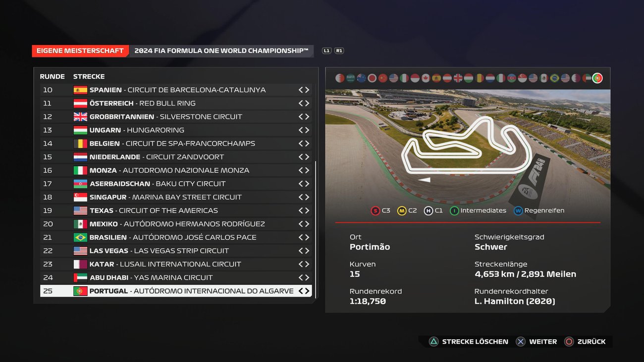Click the RUNDE column header
Viewport: 644px width, 362px height.
pyautogui.click(x=53, y=77)
